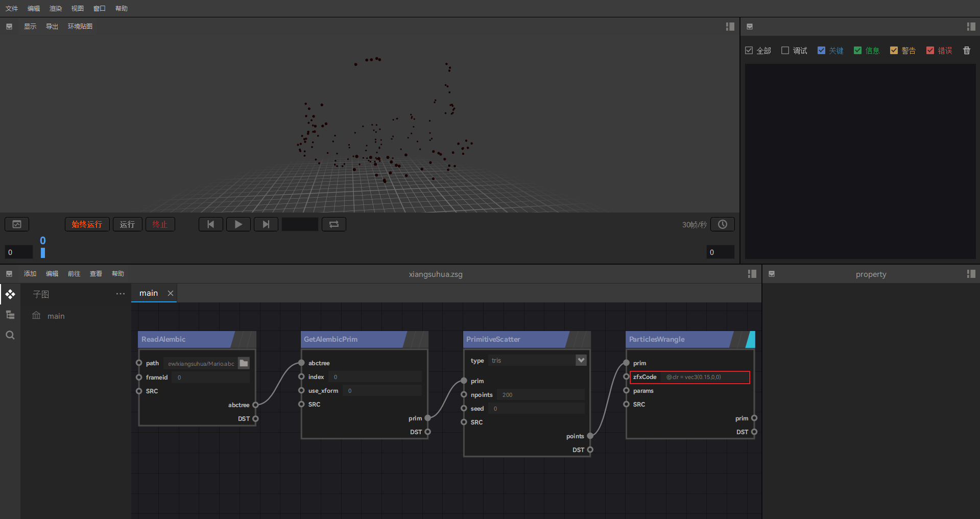
Task: Click the blue timeline frame marker
Action: pyautogui.click(x=43, y=252)
